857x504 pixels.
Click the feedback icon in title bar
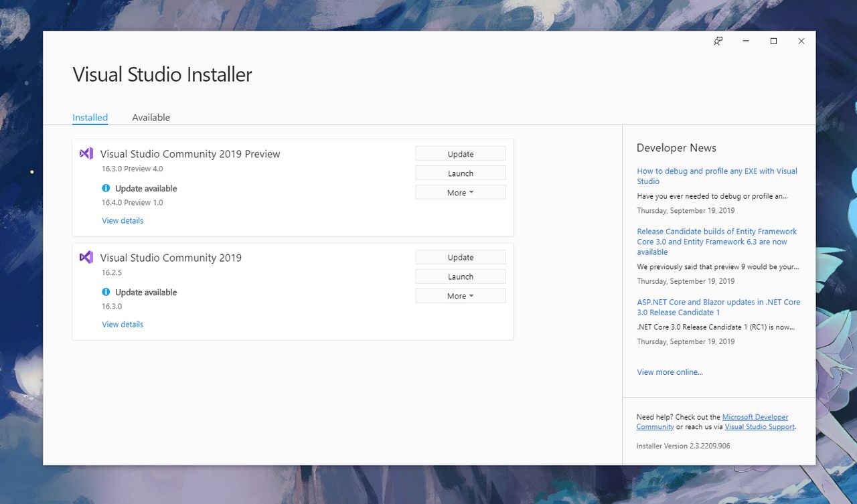[718, 41]
